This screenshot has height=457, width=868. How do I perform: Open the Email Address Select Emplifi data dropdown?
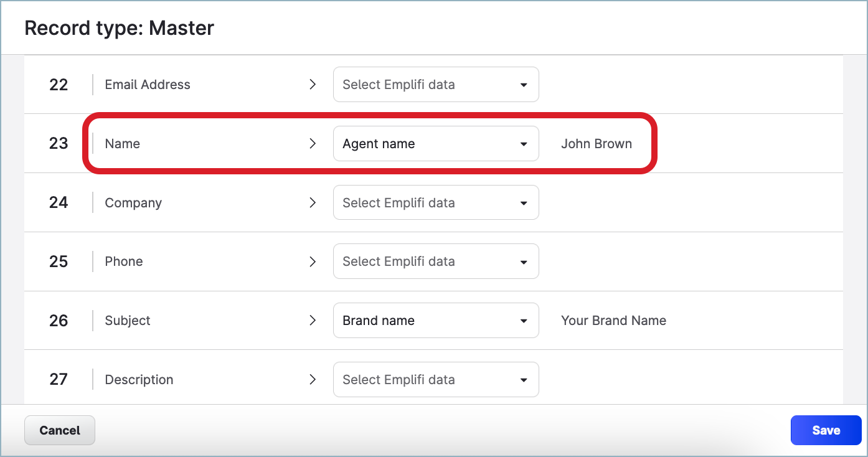[x=436, y=85]
